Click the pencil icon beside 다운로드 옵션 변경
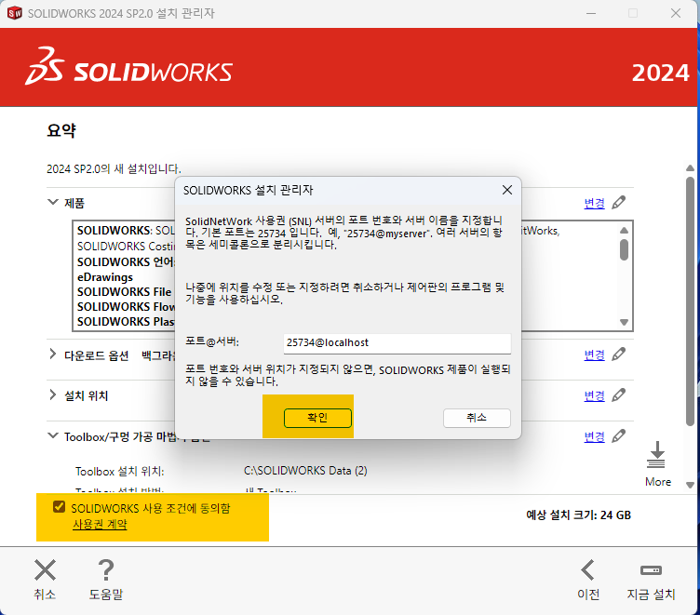 click(x=619, y=354)
